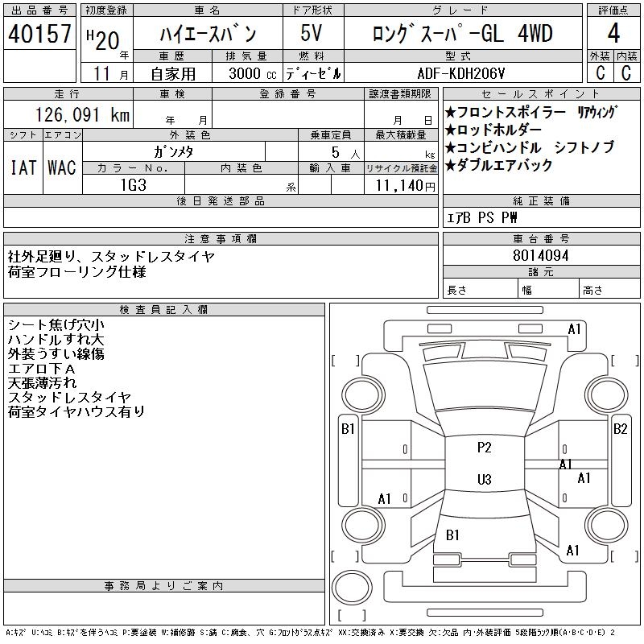644x644 pixels.
Task: Click the sales point ★ロッドホルダー
Action: (493, 130)
